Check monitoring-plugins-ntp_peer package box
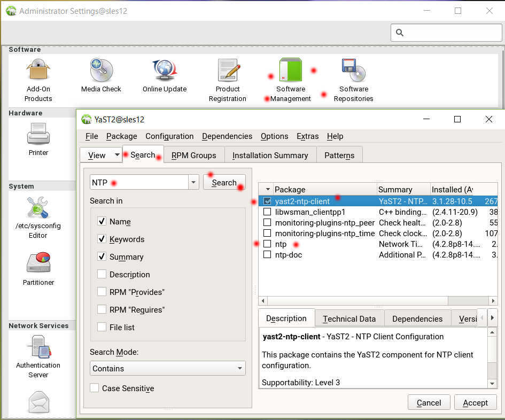This screenshot has height=420, width=505. [267, 223]
